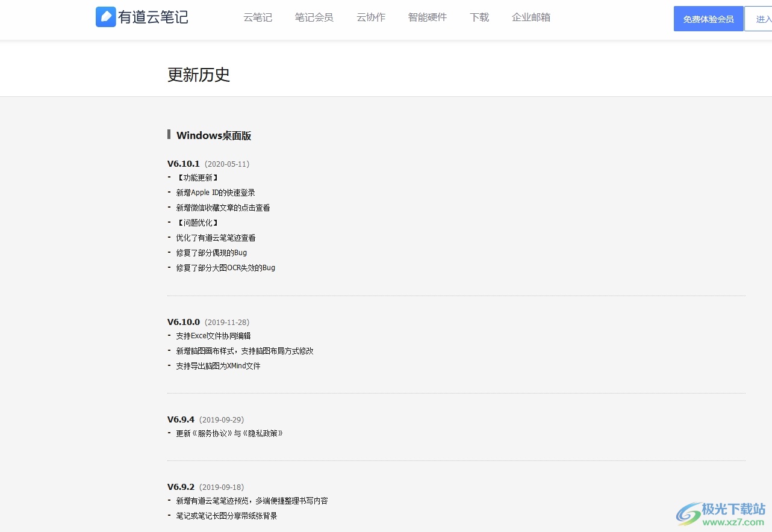Click the 【功能更新】 line
772x532 pixels.
(197, 178)
